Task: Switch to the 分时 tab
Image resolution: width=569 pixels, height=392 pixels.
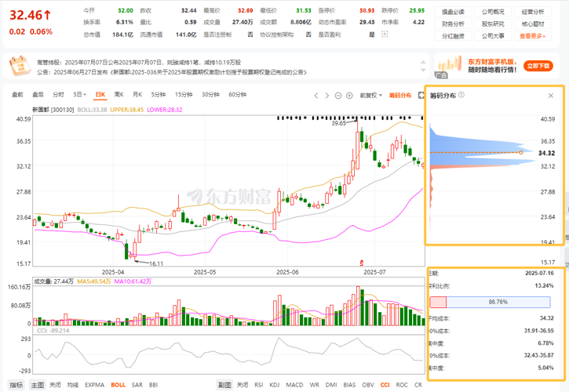Action: pyautogui.click(x=58, y=94)
